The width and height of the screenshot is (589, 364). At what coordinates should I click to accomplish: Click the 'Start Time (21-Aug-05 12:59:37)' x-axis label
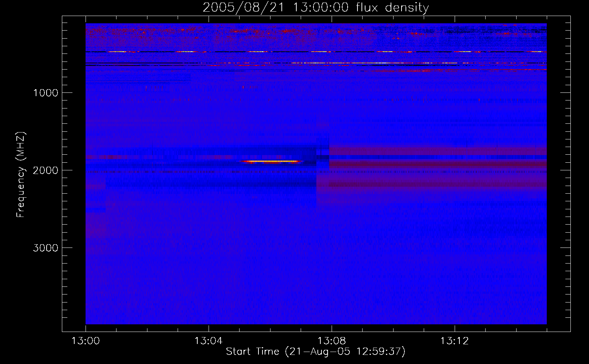point(316,352)
